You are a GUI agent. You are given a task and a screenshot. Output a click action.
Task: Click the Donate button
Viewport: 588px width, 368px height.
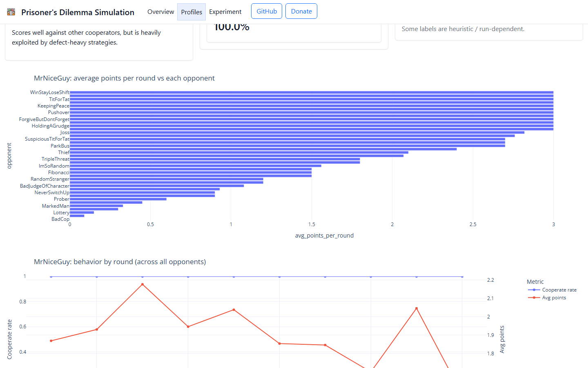(301, 11)
